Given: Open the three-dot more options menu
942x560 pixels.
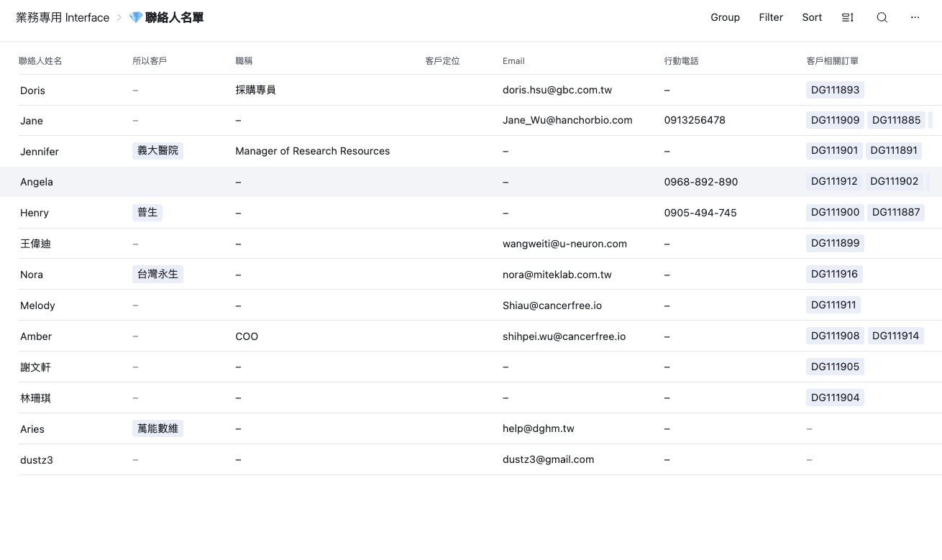Looking at the screenshot, I should [x=915, y=17].
